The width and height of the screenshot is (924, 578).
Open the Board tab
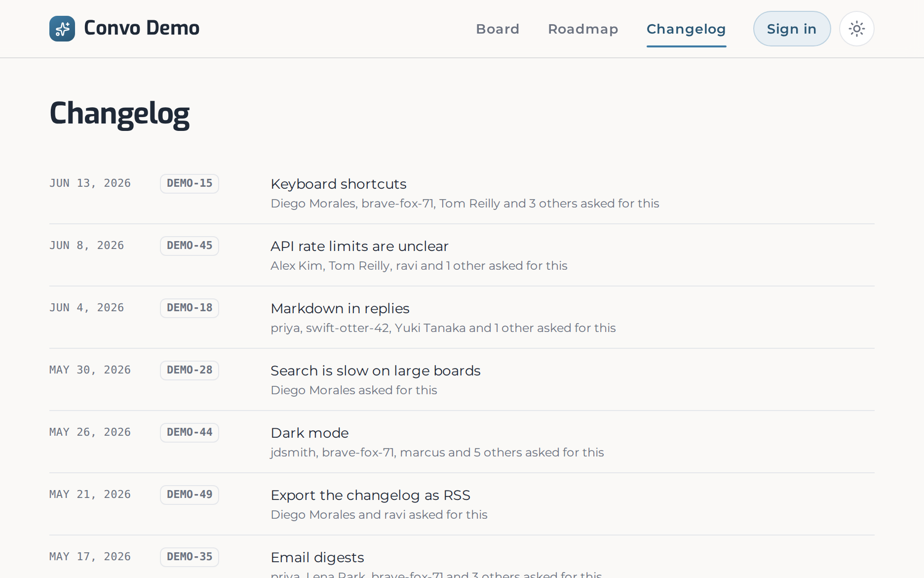498,29
